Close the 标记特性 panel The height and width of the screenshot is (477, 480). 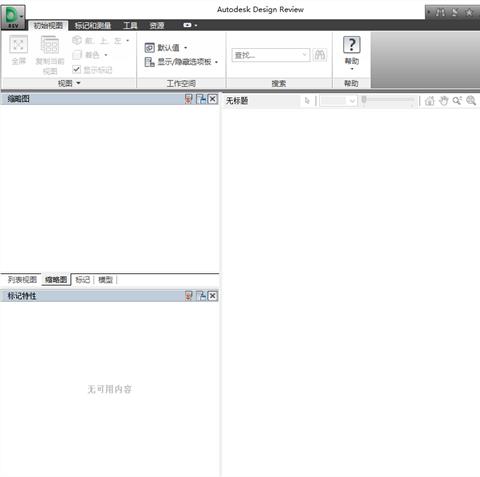coord(213,296)
